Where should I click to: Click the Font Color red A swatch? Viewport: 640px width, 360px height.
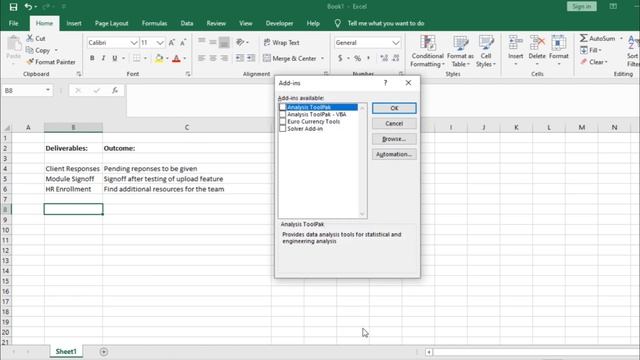click(176, 58)
